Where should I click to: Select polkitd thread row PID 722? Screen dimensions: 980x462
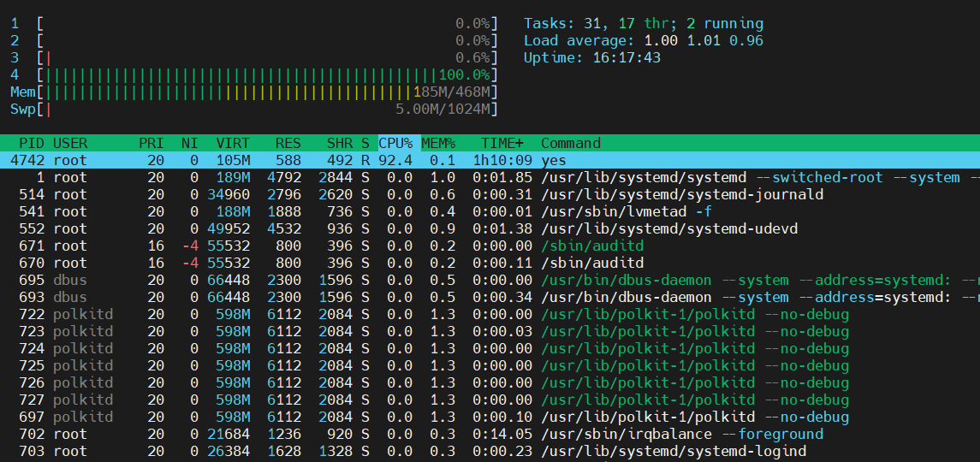[490, 314]
